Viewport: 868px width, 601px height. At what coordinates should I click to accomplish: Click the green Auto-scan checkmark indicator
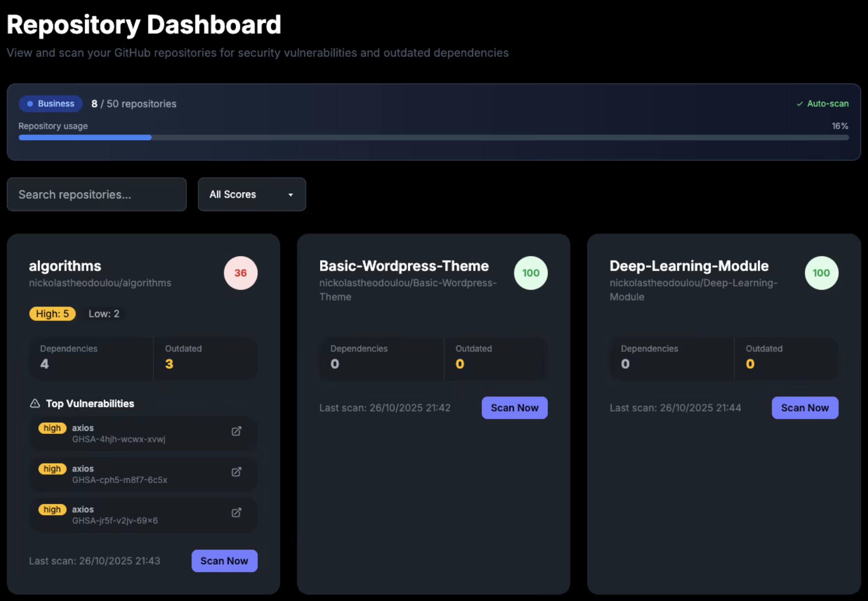click(x=823, y=103)
